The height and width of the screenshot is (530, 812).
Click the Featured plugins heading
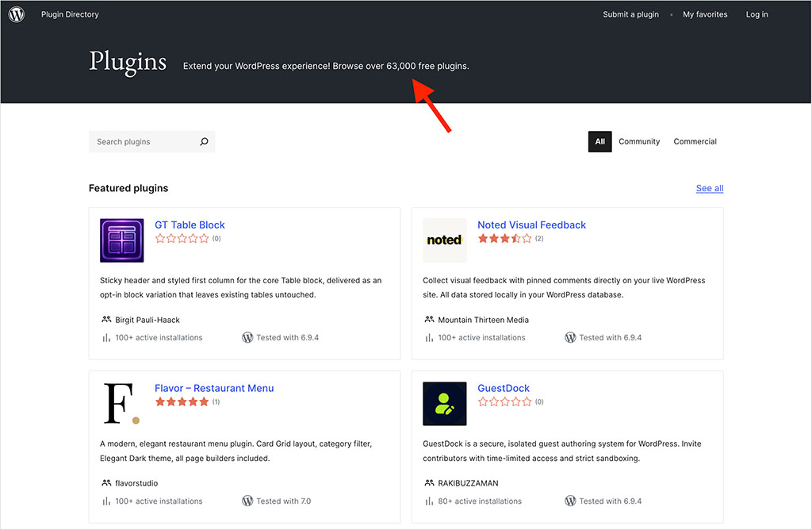(x=128, y=188)
